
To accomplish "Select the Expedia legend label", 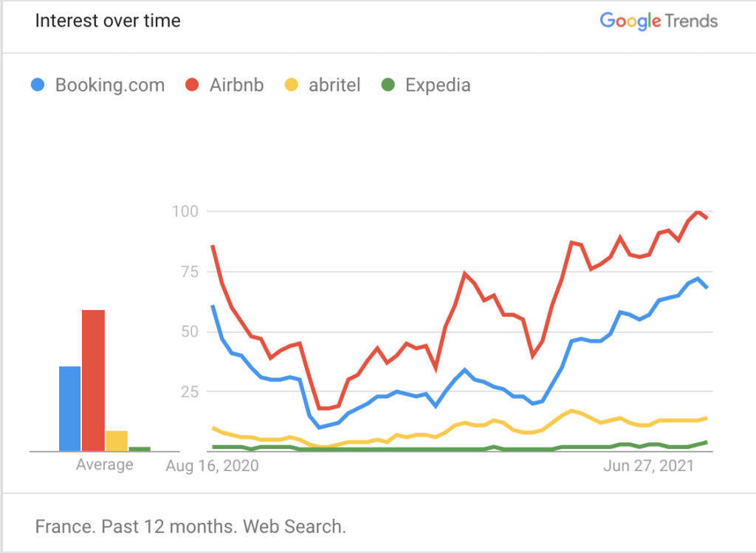I will 438,86.
